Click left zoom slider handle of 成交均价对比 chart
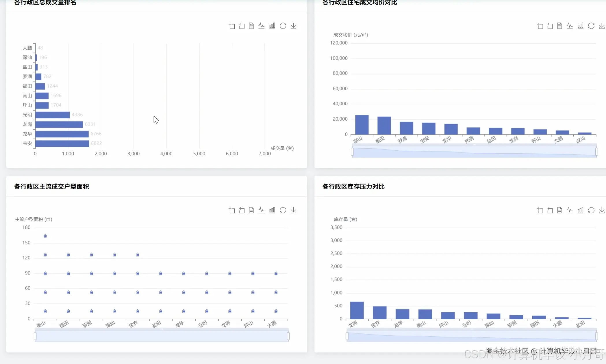 tap(352, 152)
